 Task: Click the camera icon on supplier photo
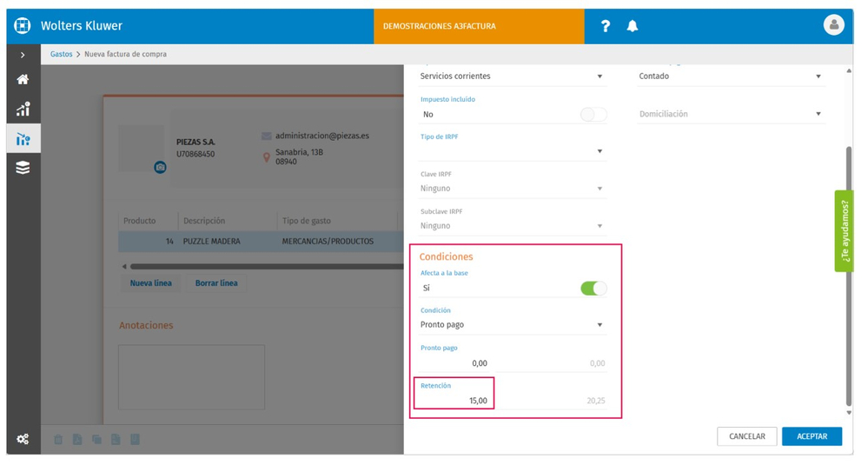click(x=160, y=167)
